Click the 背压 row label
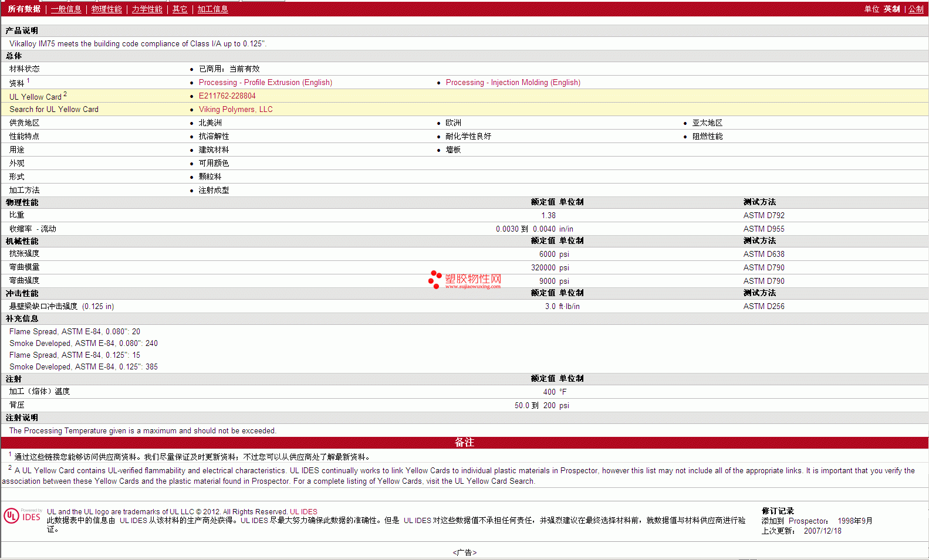The height and width of the screenshot is (560, 929). pos(17,405)
